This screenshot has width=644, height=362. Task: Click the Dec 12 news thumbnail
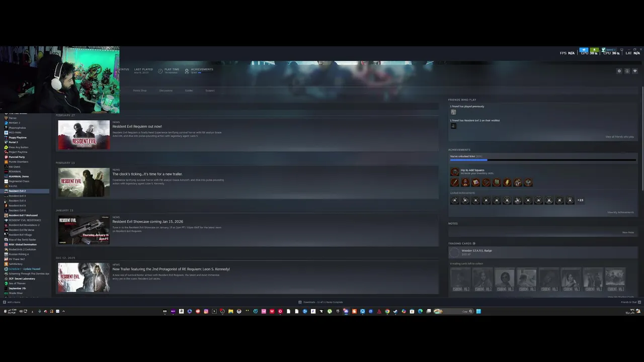[84, 277]
